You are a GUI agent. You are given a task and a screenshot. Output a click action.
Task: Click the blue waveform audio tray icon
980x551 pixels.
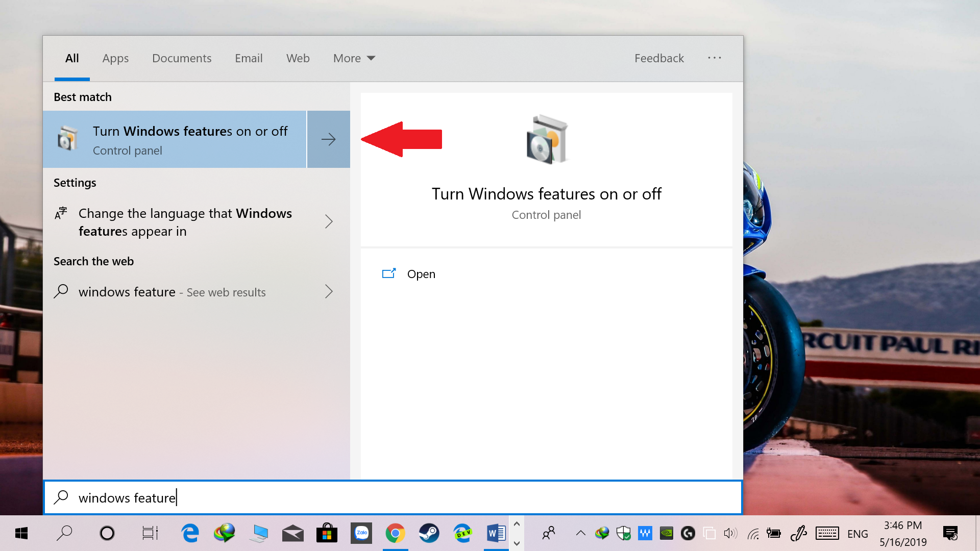pyautogui.click(x=645, y=534)
